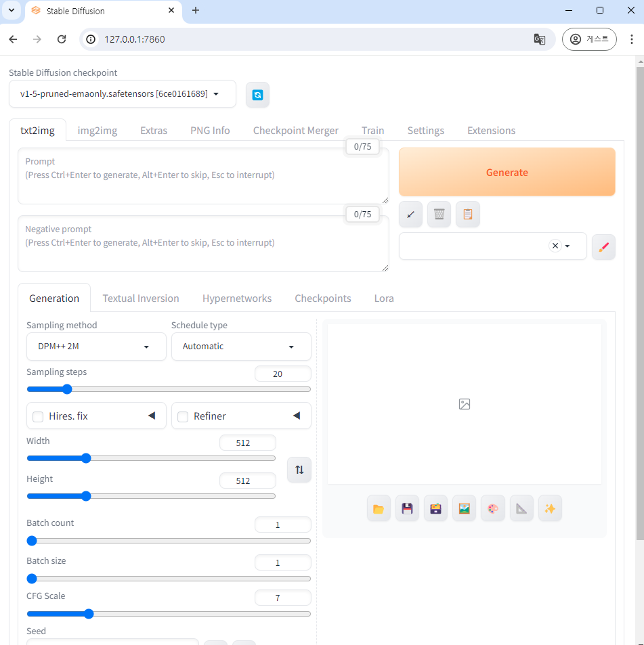Open the PNG Info tab
Image resolution: width=644 pixels, height=645 pixels.
[210, 131]
